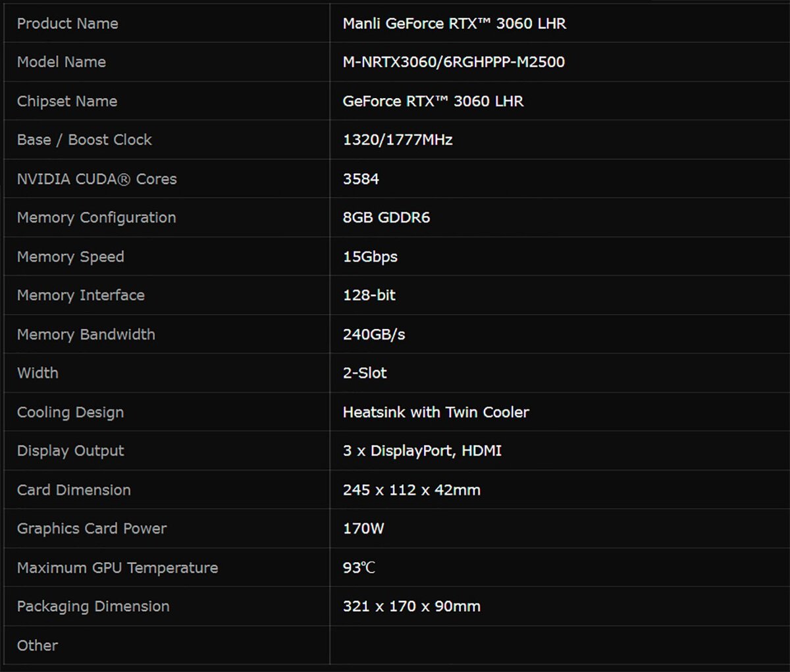Viewport: 790px width, 672px height.
Task: Select memory speed value '15Gbps'
Action: (x=370, y=257)
